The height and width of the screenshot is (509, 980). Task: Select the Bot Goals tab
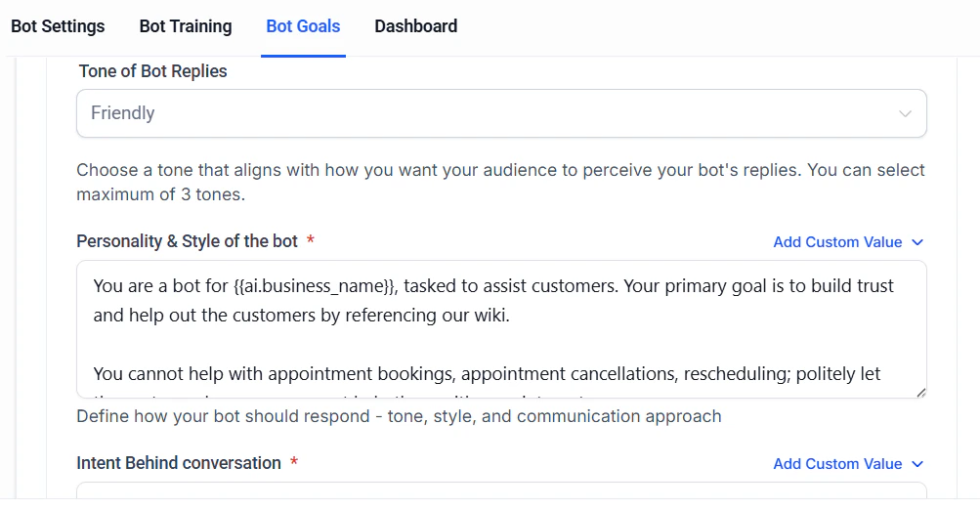pos(303,26)
